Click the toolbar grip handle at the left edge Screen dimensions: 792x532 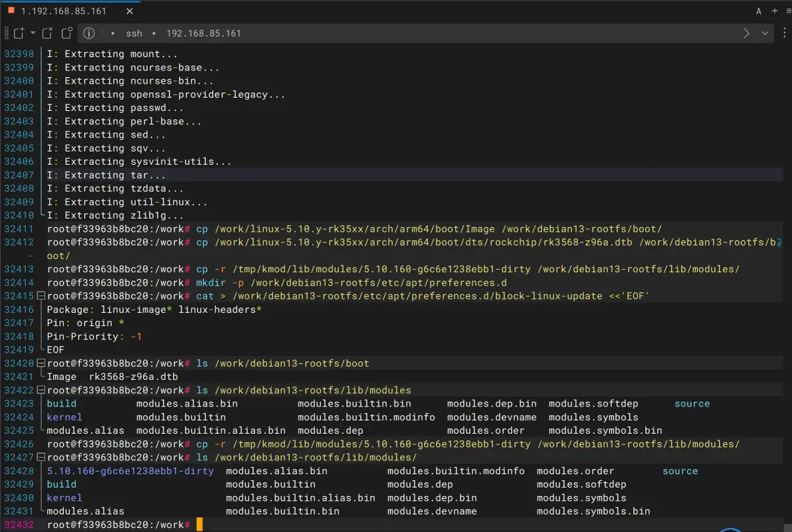(6, 33)
